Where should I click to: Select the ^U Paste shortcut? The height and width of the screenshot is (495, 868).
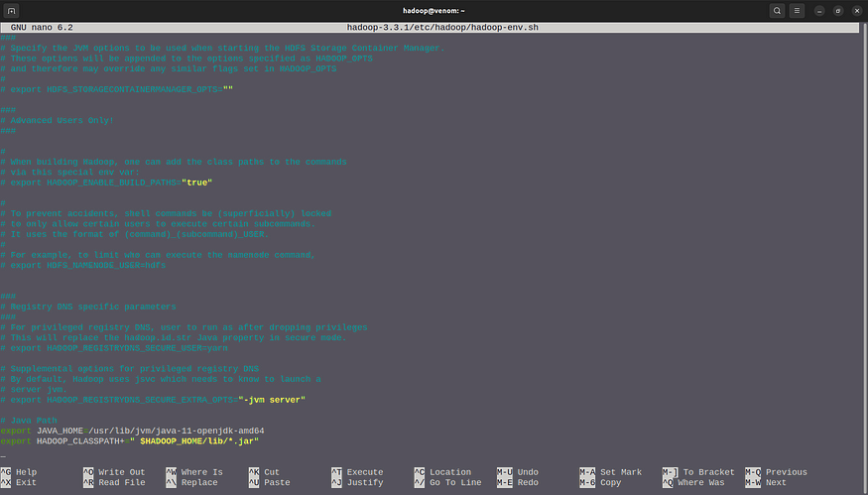tap(269, 483)
